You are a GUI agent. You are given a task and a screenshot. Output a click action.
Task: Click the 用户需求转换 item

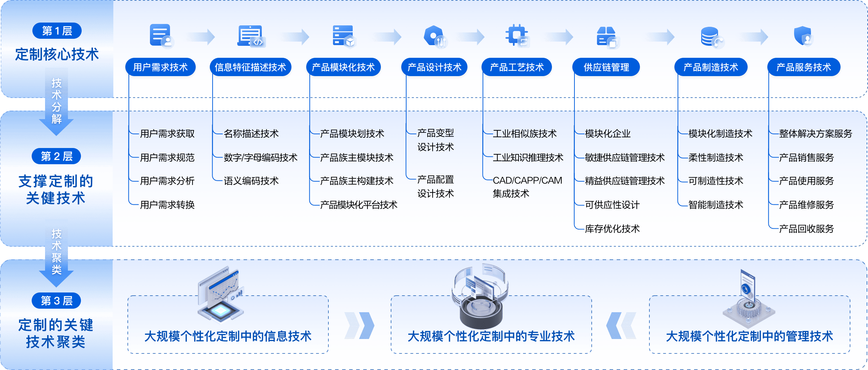click(167, 205)
